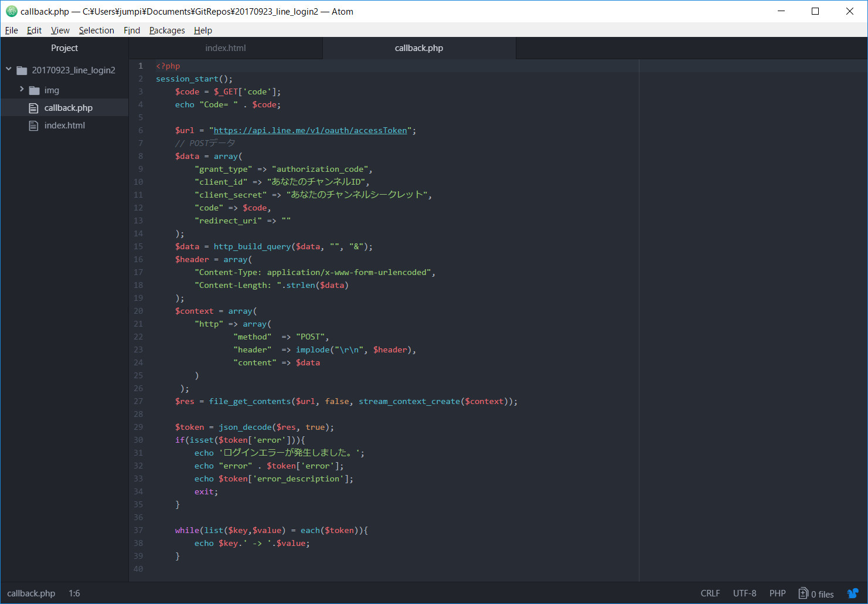Maximize the Atom window
This screenshot has height=604, width=868.
pyautogui.click(x=815, y=11)
